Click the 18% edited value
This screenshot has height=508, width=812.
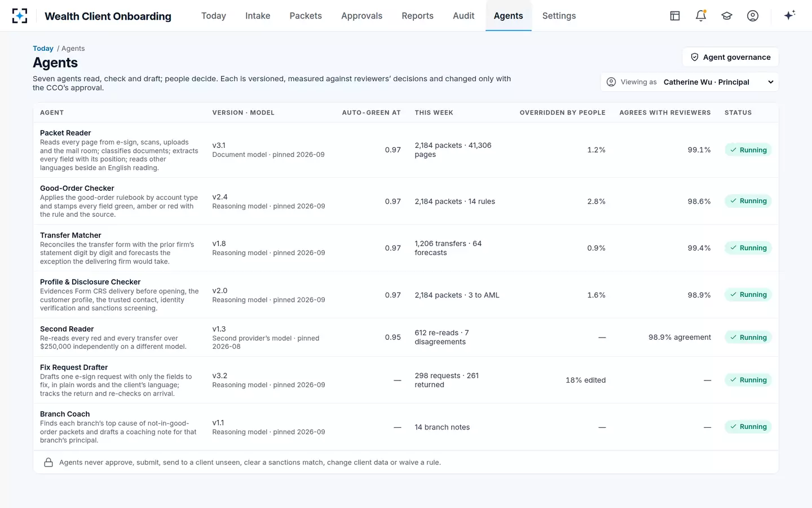click(586, 380)
